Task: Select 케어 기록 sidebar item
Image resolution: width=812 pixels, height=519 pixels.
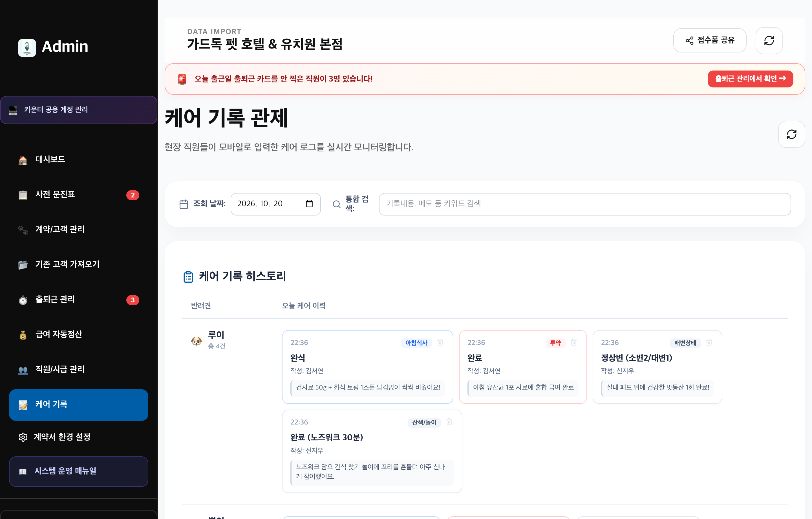Action: (79, 405)
